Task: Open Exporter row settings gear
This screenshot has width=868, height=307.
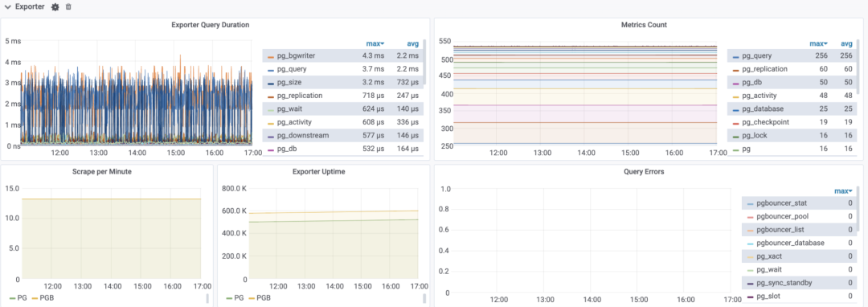Action: tap(55, 7)
